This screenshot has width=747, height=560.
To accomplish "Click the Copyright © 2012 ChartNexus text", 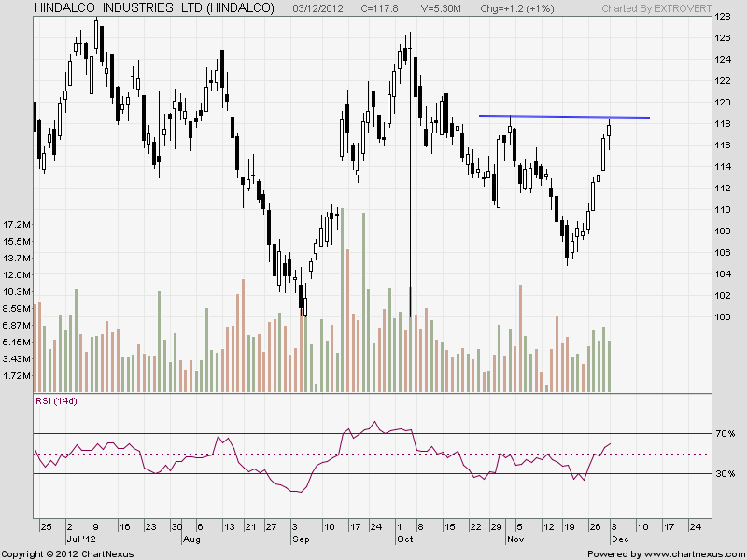I will pos(66,553).
